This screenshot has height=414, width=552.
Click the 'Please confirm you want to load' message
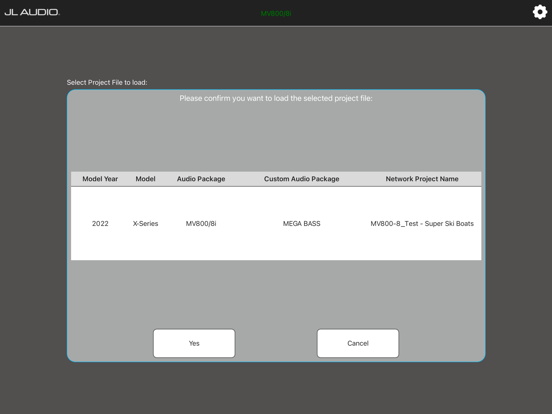point(276,98)
